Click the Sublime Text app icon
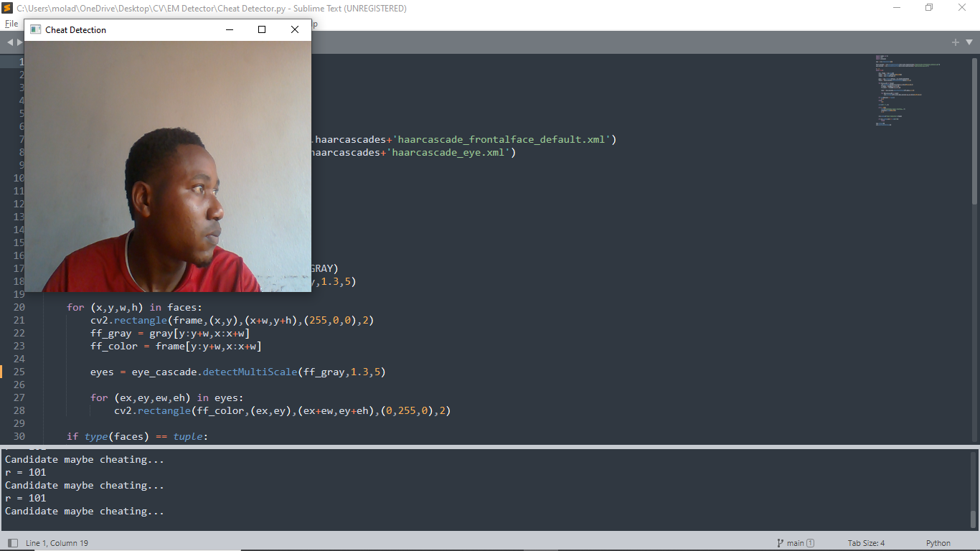Screen dimensions: 980x551 [8, 8]
